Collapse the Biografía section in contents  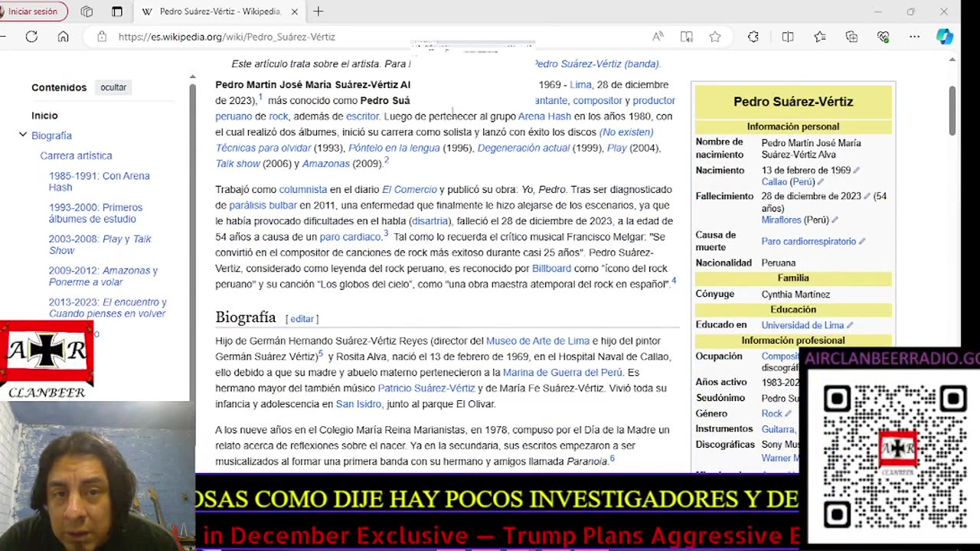(x=23, y=135)
